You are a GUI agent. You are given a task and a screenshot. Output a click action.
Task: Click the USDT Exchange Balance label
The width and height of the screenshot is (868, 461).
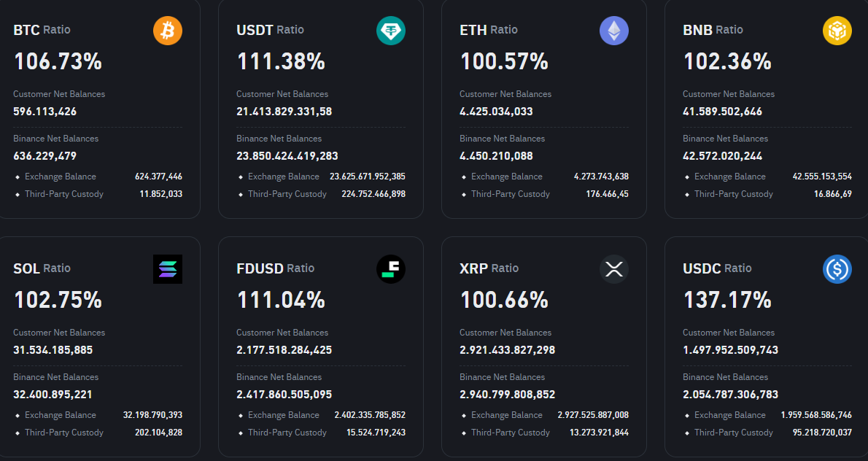tap(284, 177)
